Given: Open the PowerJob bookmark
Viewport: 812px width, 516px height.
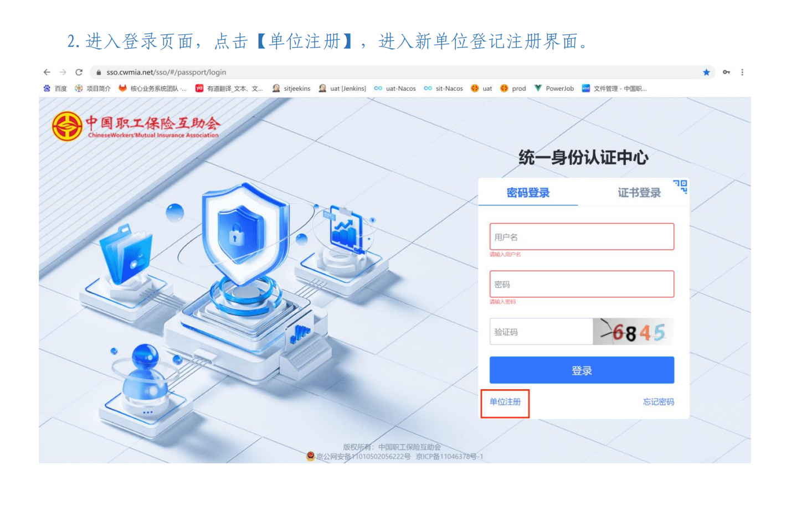Looking at the screenshot, I should pos(554,89).
